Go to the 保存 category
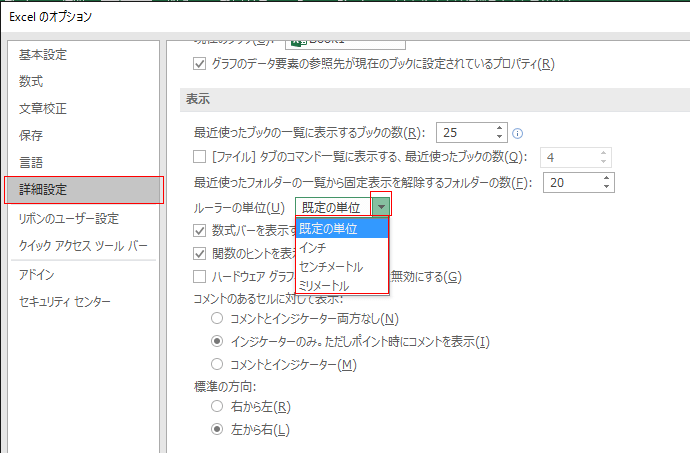 tap(31, 135)
